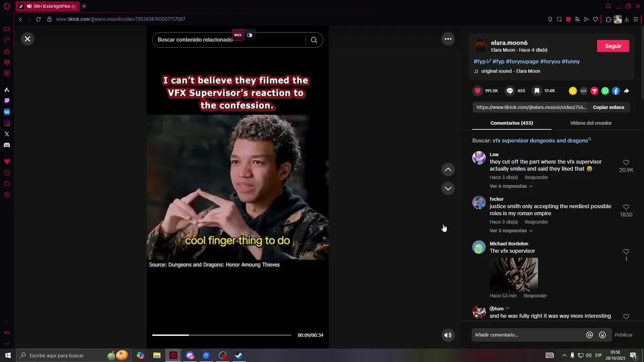Open sidebar settings gear
The width and height of the screenshot is (644, 362).
(7, 195)
